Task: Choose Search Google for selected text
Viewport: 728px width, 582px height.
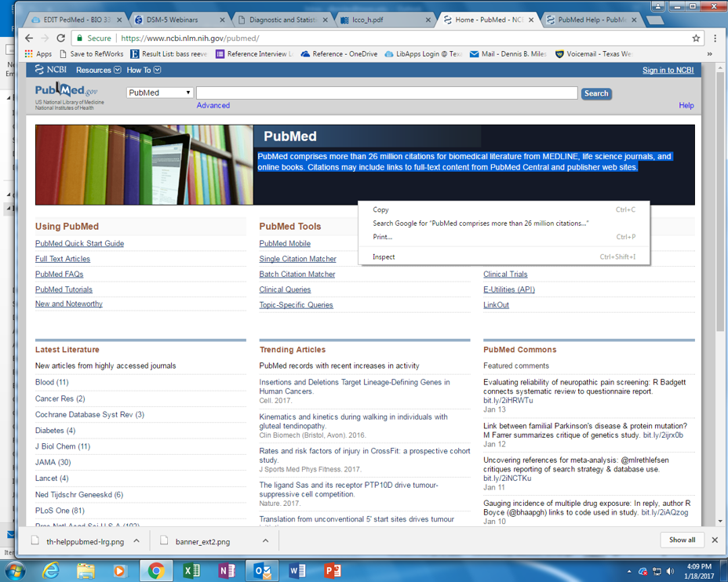Action: coord(504,224)
